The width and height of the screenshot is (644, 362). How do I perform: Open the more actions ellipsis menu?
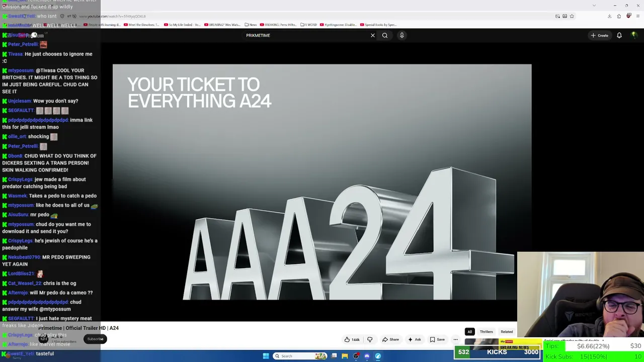456,339
